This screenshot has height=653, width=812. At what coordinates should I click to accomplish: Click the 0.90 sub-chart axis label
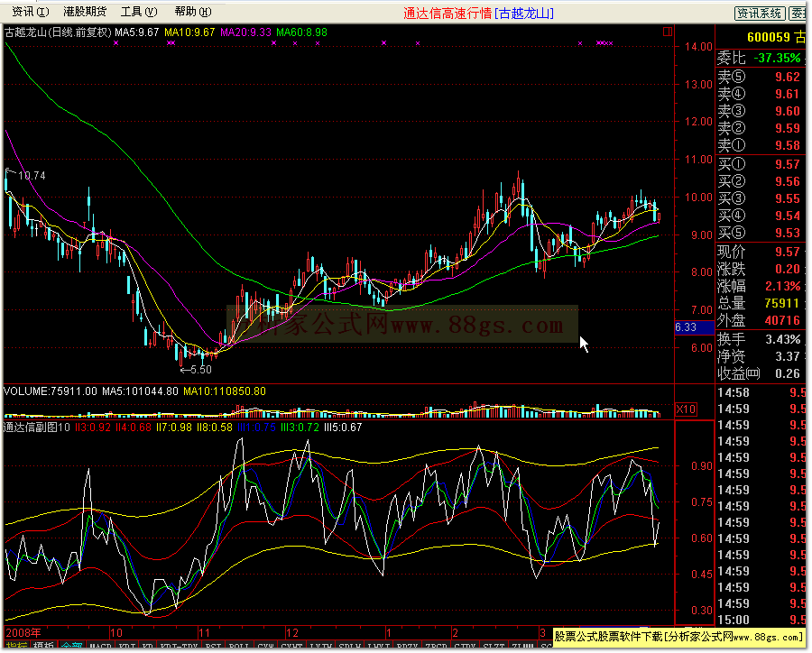[x=702, y=465]
